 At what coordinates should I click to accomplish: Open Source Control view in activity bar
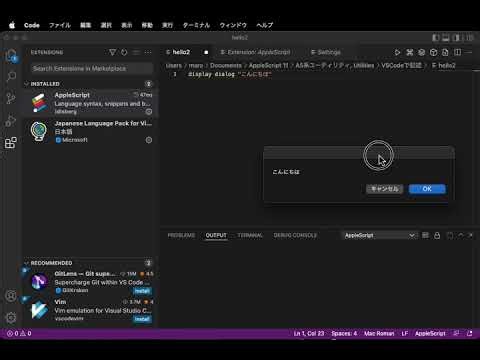[11, 99]
